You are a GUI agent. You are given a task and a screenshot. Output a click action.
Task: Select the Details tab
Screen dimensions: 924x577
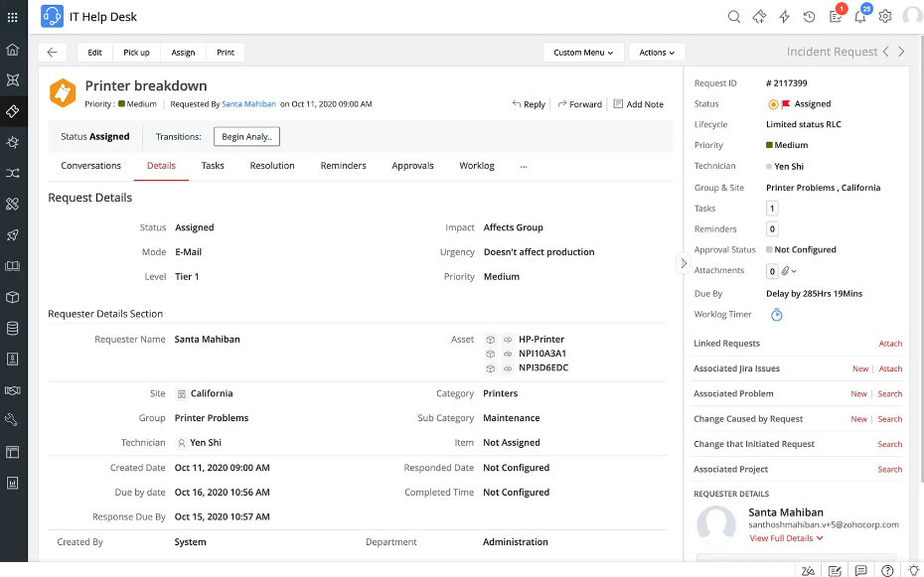161,166
